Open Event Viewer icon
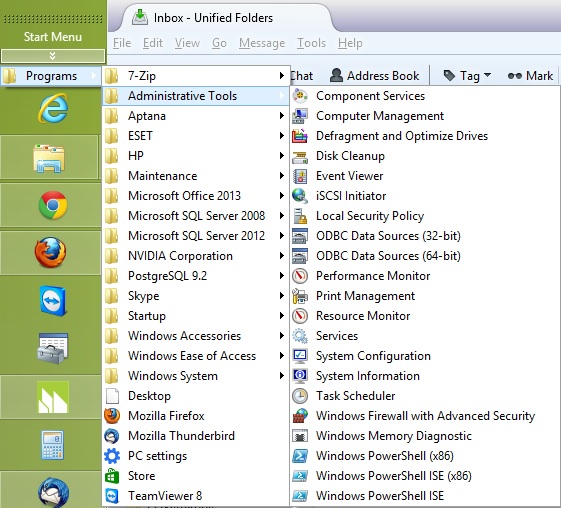 pyautogui.click(x=300, y=176)
